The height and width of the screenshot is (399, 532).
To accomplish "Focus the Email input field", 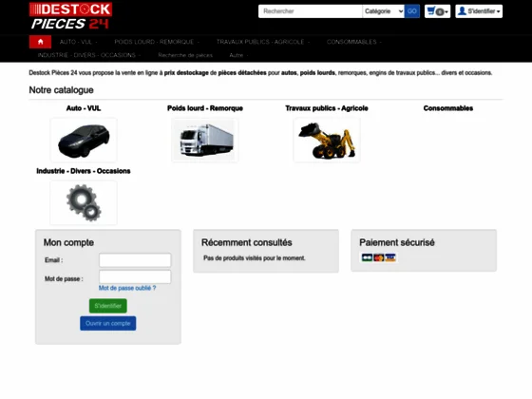I will tap(135, 260).
